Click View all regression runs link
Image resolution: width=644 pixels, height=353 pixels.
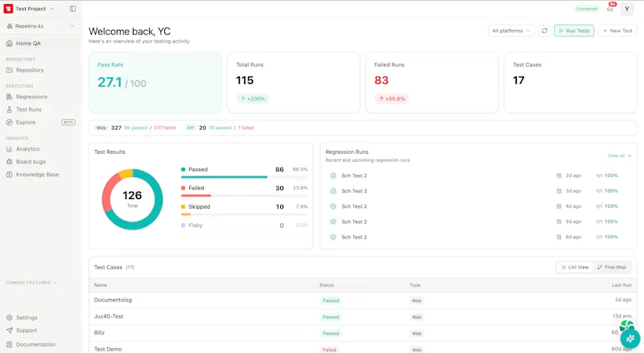(619, 156)
